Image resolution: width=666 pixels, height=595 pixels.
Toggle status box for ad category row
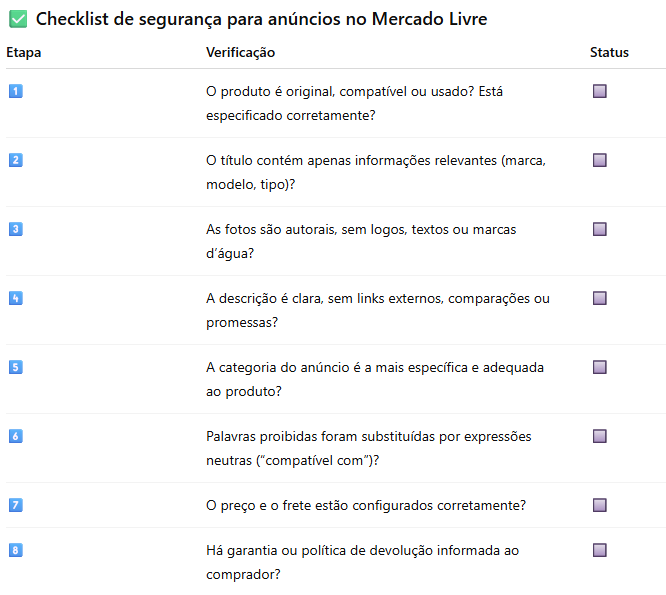tap(600, 367)
